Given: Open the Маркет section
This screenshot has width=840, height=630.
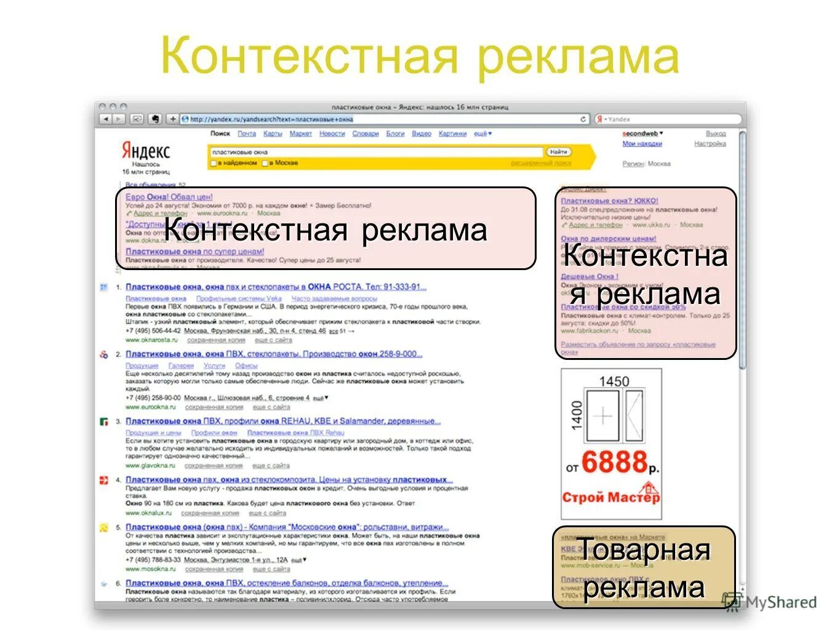Looking at the screenshot, I should click(300, 134).
